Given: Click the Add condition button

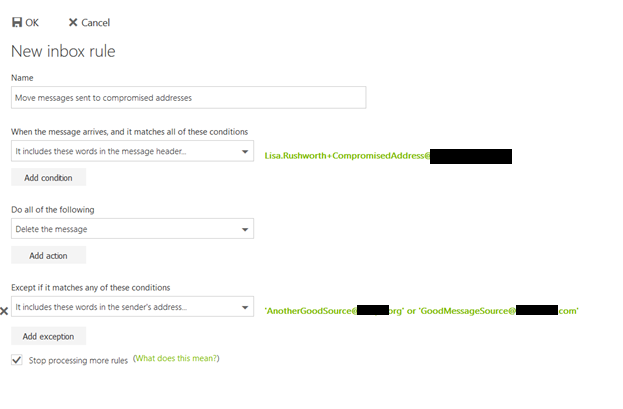Looking at the screenshot, I should pos(48,177).
